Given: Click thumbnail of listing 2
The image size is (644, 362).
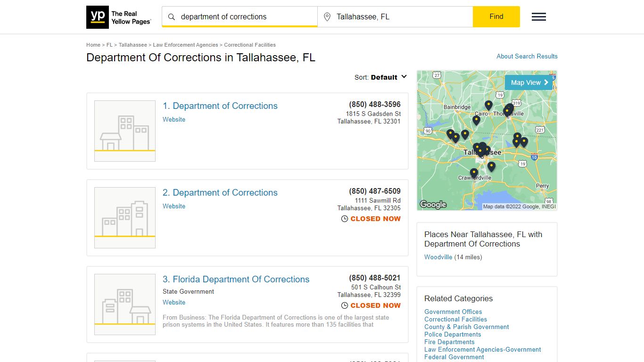Looking at the screenshot, I should click(x=125, y=218).
